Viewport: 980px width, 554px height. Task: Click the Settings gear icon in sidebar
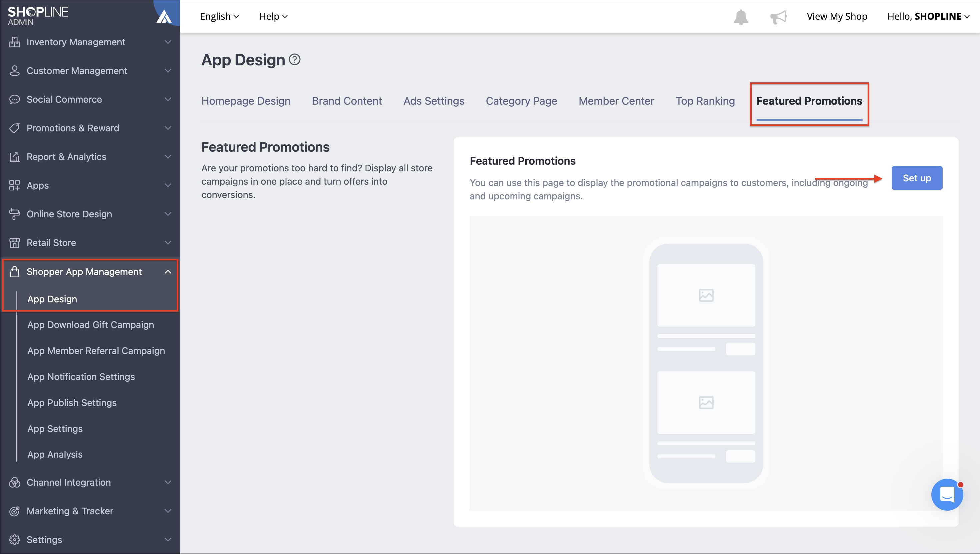coord(14,540)
